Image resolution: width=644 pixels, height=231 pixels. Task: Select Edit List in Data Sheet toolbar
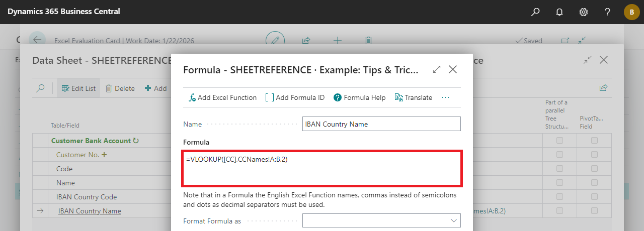78,88
